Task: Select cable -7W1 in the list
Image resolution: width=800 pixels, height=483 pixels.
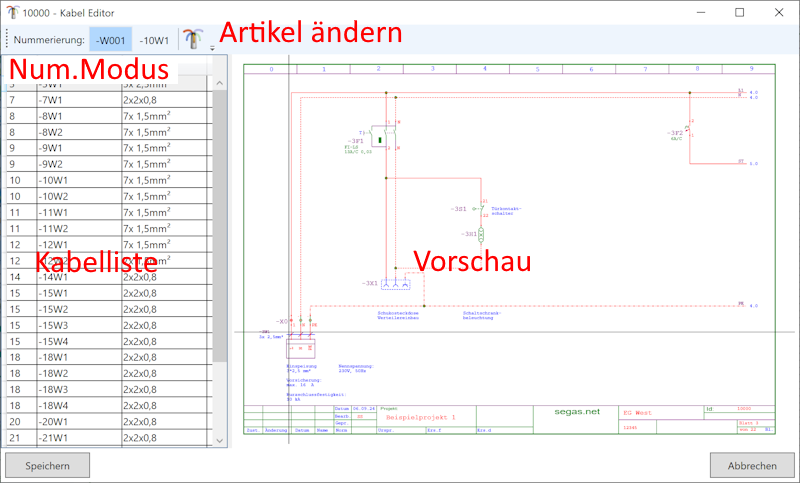Action: (60, 101)
